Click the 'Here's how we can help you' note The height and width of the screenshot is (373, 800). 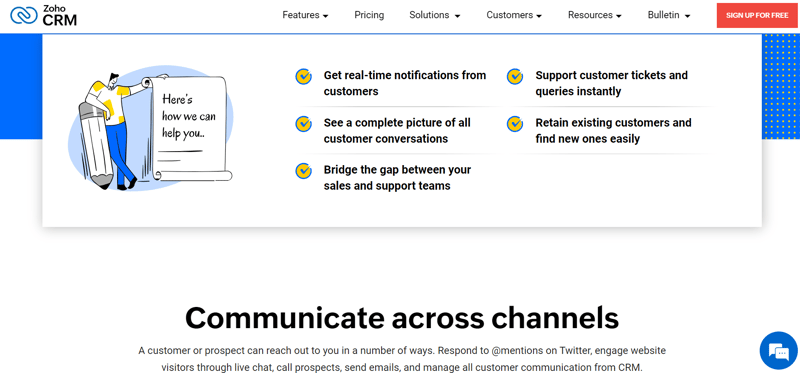[189, 116]
